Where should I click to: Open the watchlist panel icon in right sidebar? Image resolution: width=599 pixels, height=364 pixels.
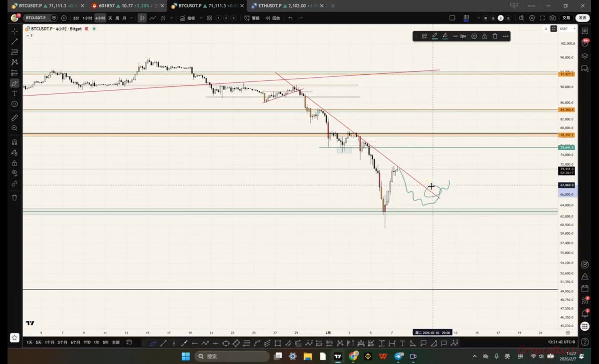(585, 31)
